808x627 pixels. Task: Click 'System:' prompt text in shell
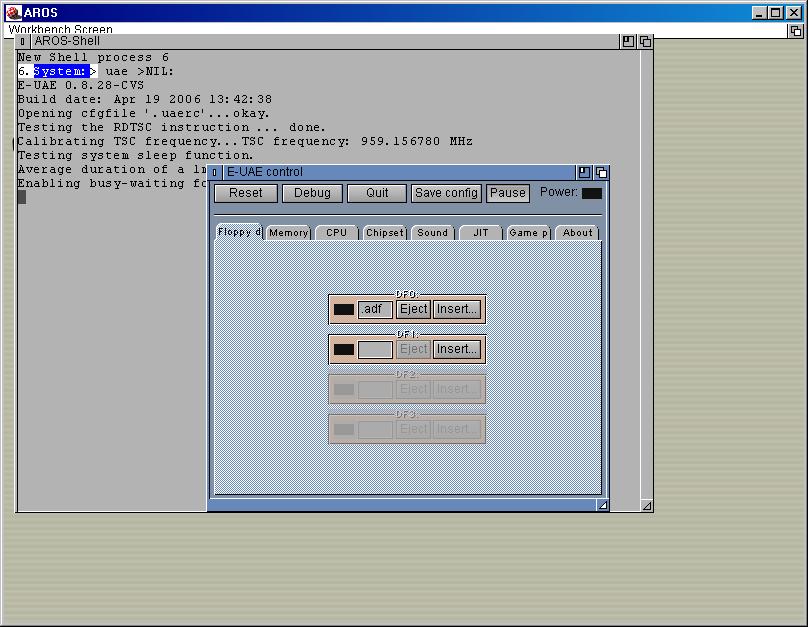tap(59, 71)
